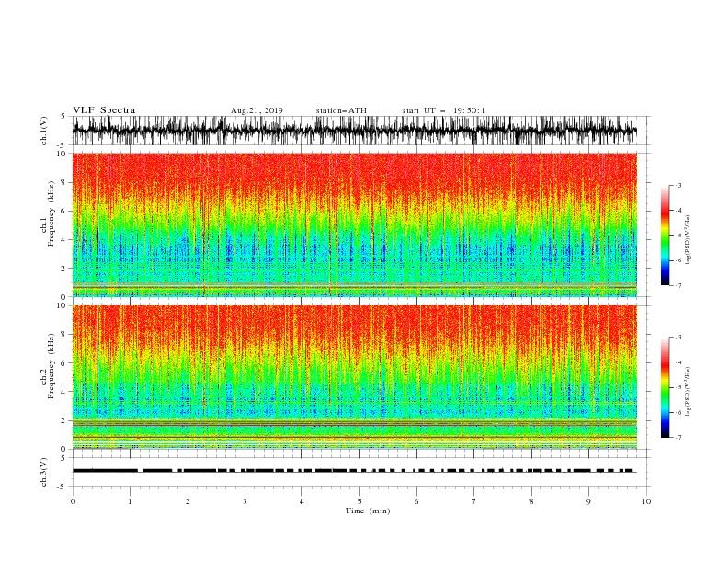Click time axis tick label "7"
Screen dimensions: 728x563
pyautogui.click(x=474, y=501)
